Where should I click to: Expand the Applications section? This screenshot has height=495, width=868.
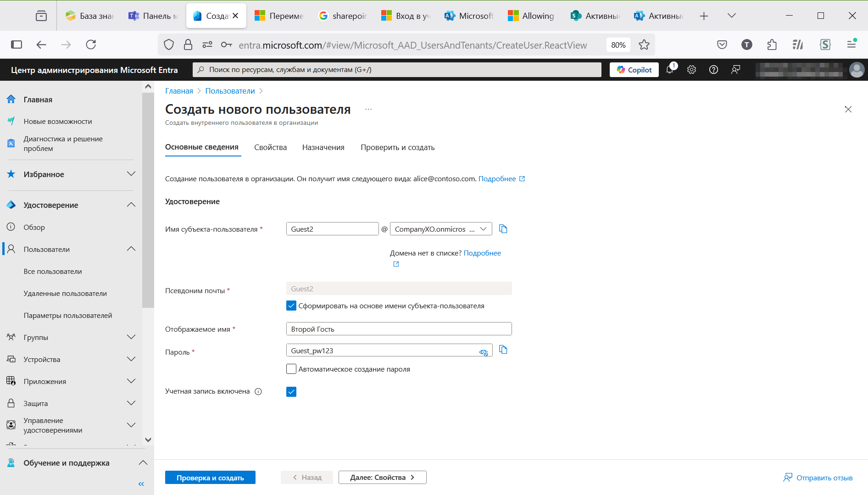point(131,381)
